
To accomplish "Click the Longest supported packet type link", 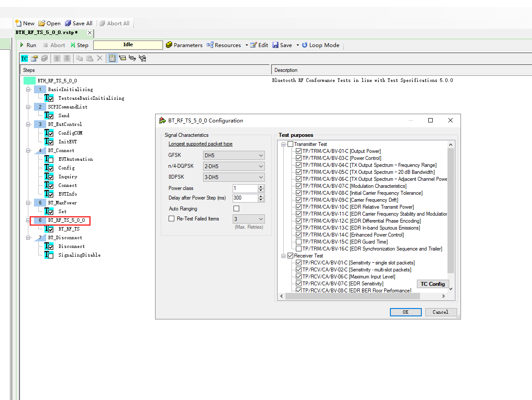I will [x=200, y=144].
